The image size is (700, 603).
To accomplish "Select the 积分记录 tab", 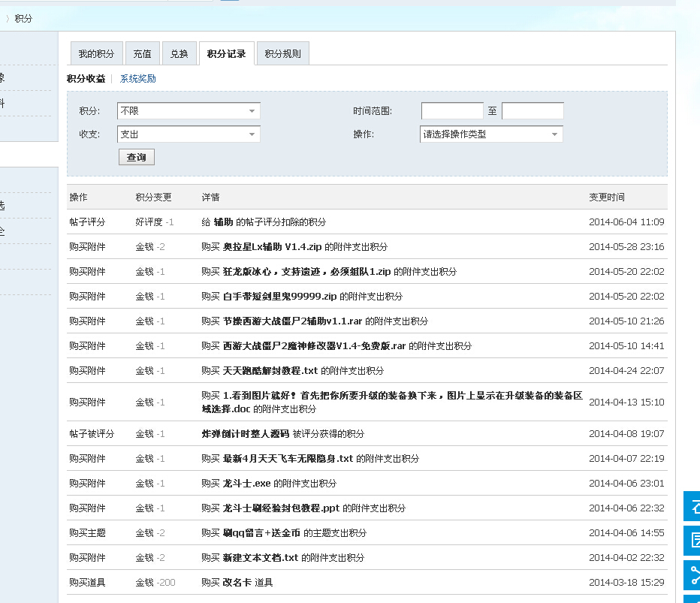I will (x=226, y=53).
